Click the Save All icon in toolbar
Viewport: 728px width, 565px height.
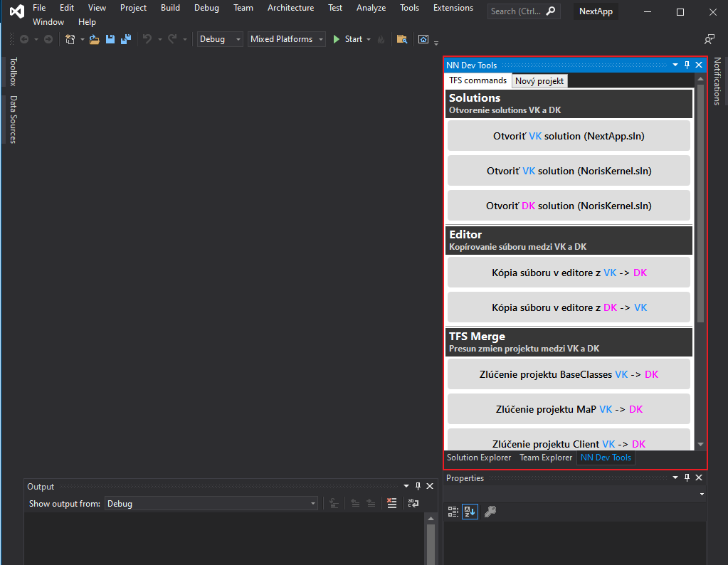coord(126,39)
